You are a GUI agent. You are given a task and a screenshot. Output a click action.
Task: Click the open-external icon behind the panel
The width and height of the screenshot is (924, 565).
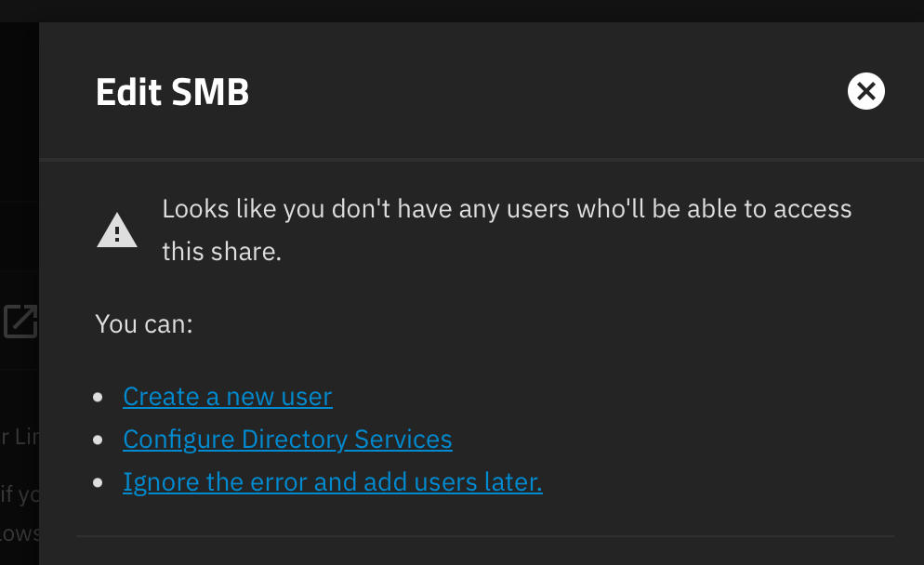tap(20, 321)
